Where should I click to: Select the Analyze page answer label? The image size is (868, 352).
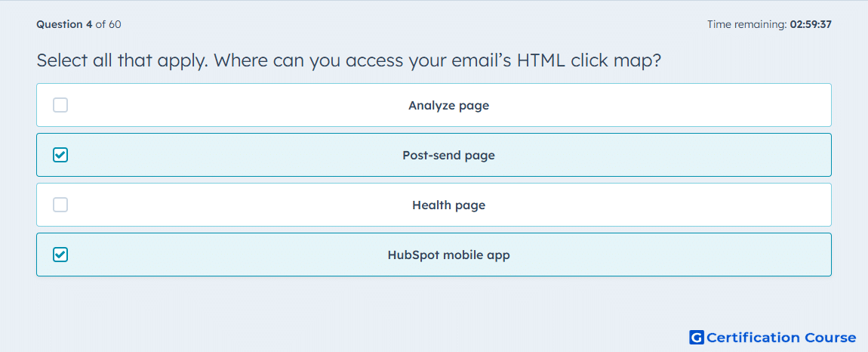pyautogui.click(x=448, y=105)
